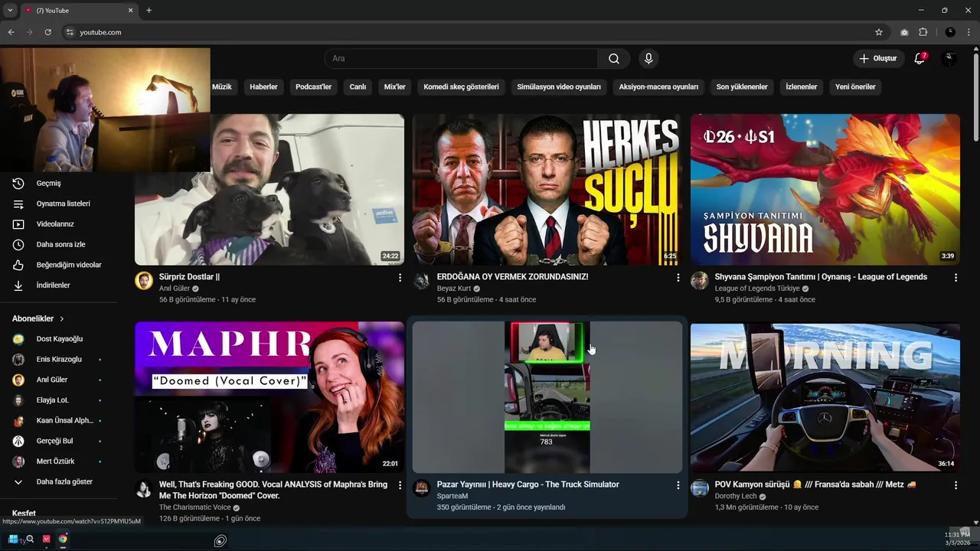Open a new browser tab with plus button
Viewport: 980px width, 551px height.
pyautogui.click(x=149, y=11)
